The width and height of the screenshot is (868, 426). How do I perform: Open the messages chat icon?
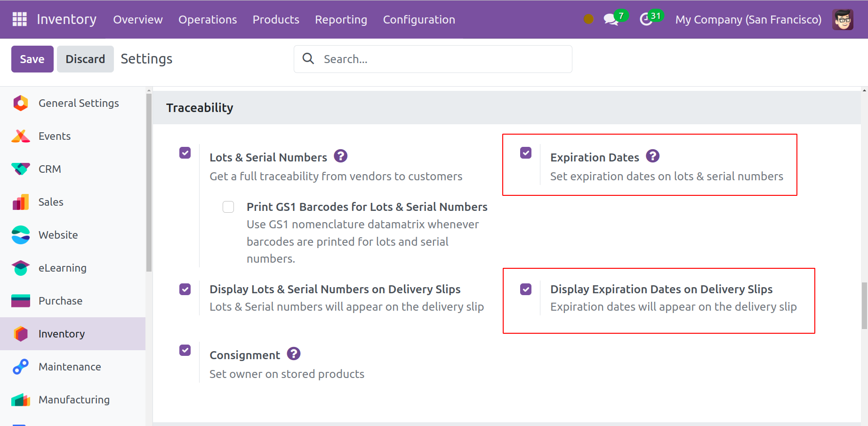[x=611, y=20]
